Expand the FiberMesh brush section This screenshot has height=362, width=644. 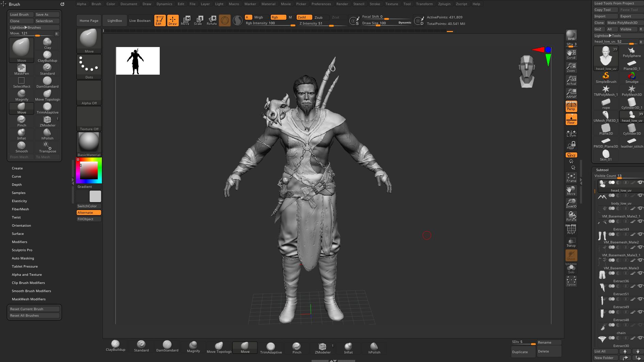[20, 209]
